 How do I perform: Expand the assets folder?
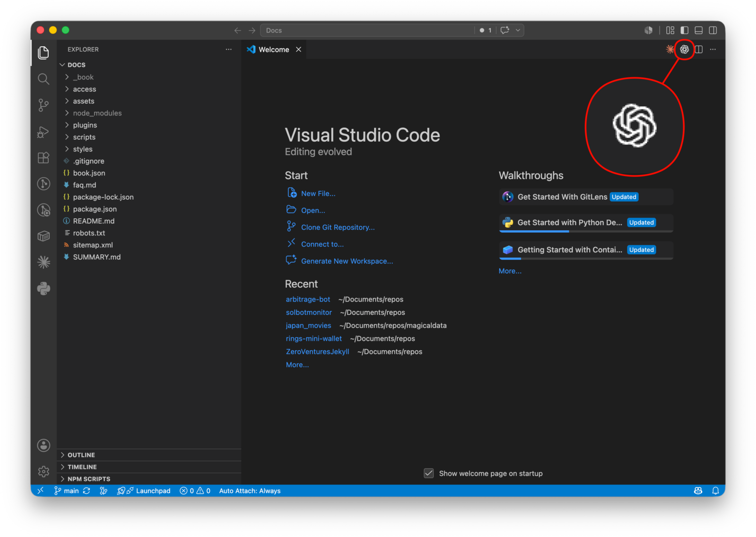(x=149, y=101)
